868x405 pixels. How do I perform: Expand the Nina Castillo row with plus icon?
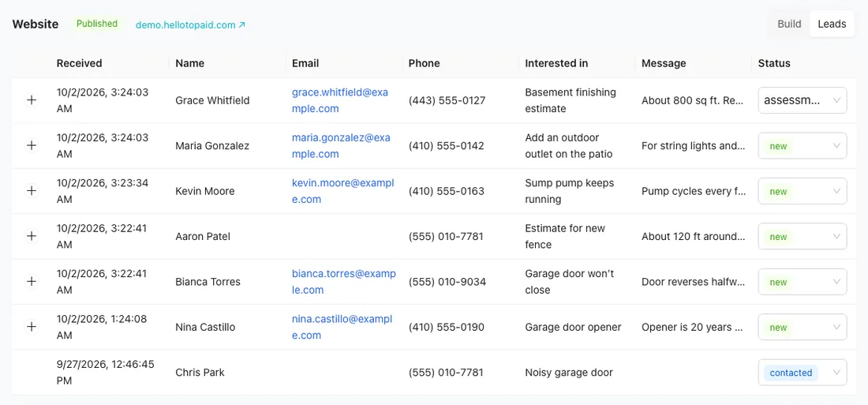pyautogui.click(x=32, y=328)
